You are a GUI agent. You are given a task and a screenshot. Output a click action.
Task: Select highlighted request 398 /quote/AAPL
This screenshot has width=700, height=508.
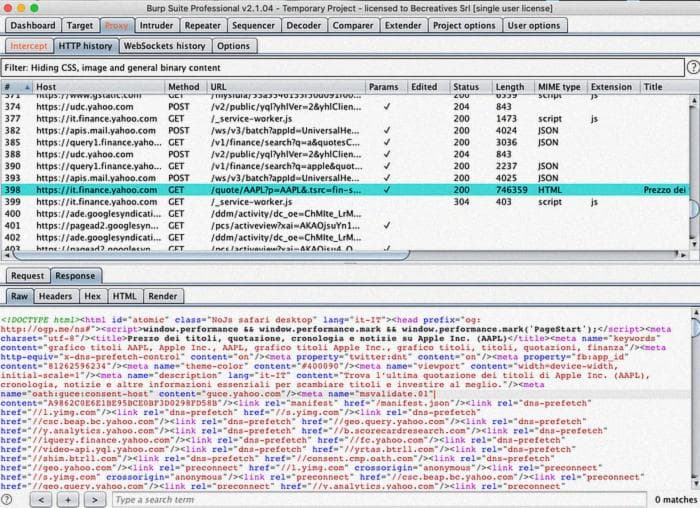[345, 190]
